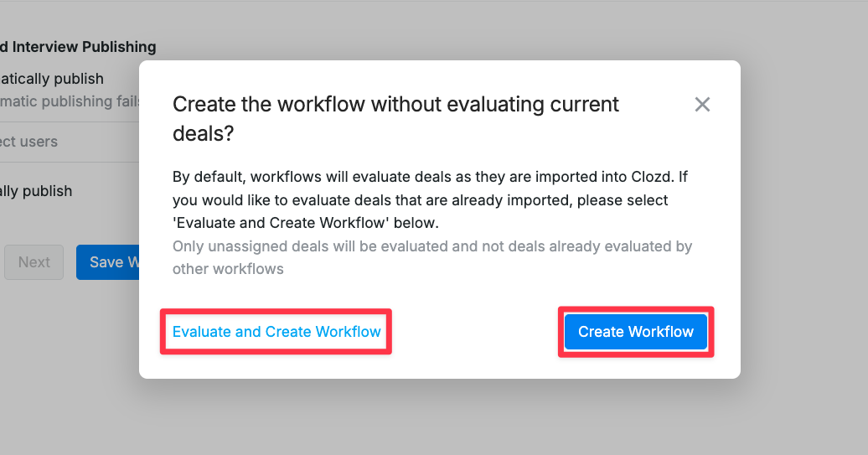Select the Manually publish option
868x455 pixels.
(36, 191)
